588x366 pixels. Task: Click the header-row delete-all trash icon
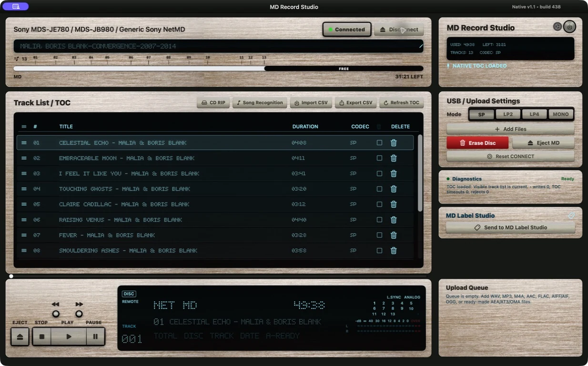(x=379, y=127)
